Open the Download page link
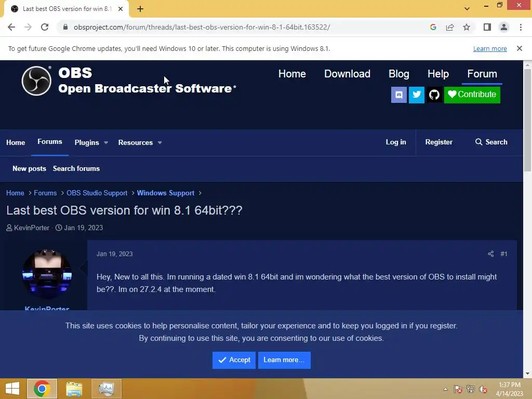The width and height of the screenshot is (532, 399). (347, 74)
